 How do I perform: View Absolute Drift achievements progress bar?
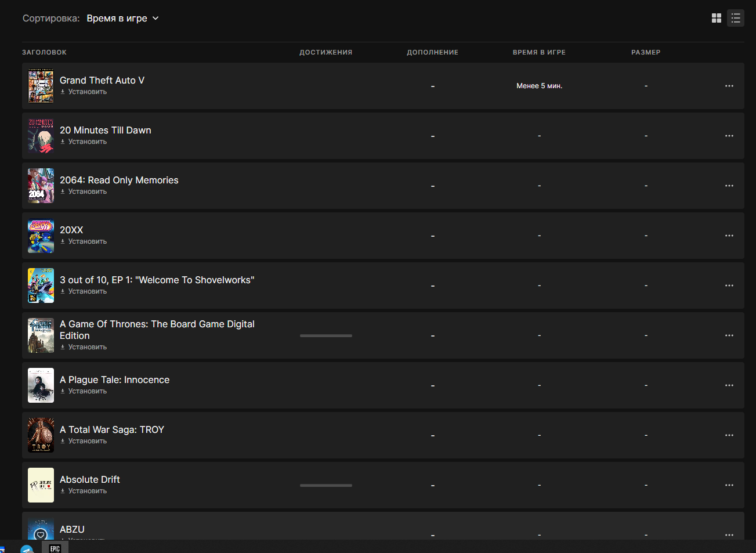pos(326,485)
